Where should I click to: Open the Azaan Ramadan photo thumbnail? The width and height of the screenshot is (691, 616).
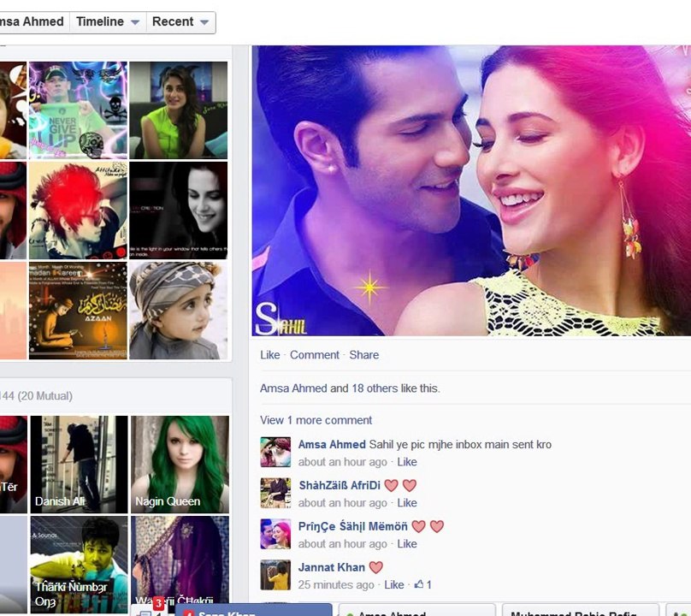point(78,311)
